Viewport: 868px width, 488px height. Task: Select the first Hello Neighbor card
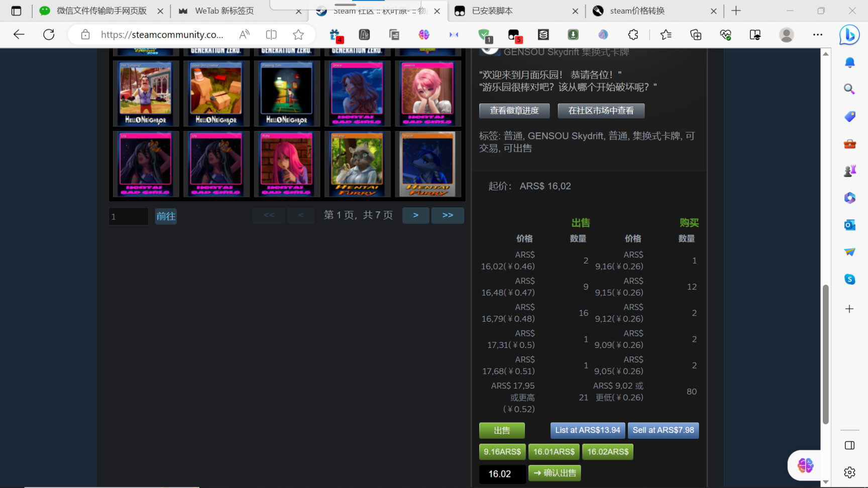(146, 93)
